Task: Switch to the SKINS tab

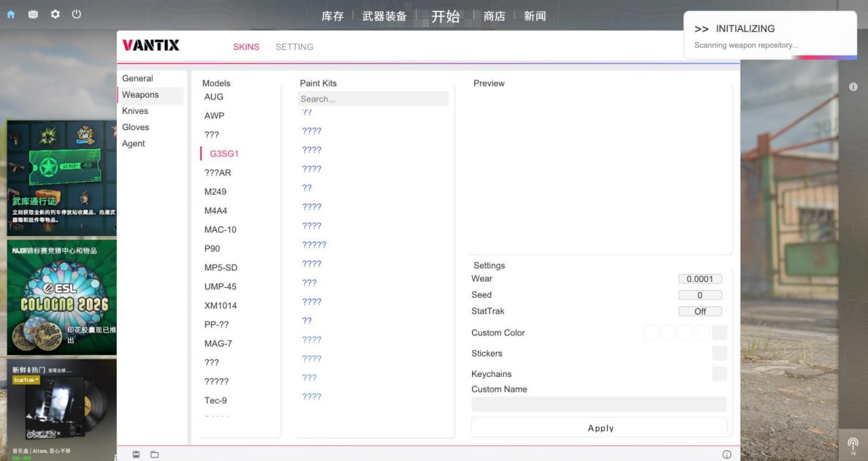Action: click(x=246, y=47)
